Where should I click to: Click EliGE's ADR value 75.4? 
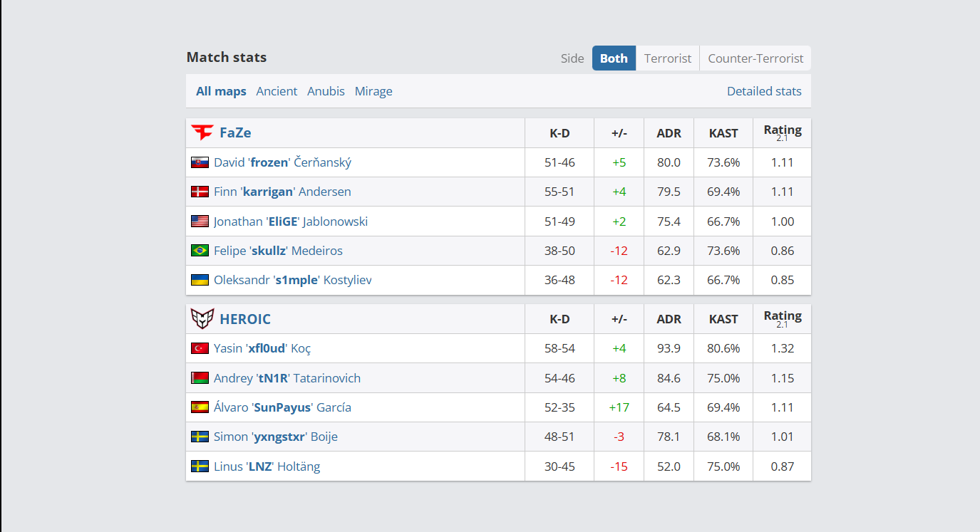(669, 221)
